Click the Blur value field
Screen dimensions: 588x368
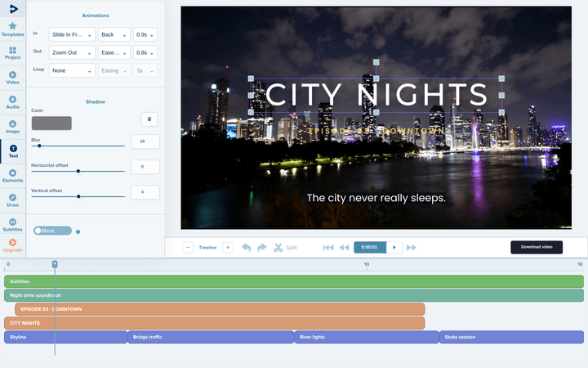tap(145, 141)
